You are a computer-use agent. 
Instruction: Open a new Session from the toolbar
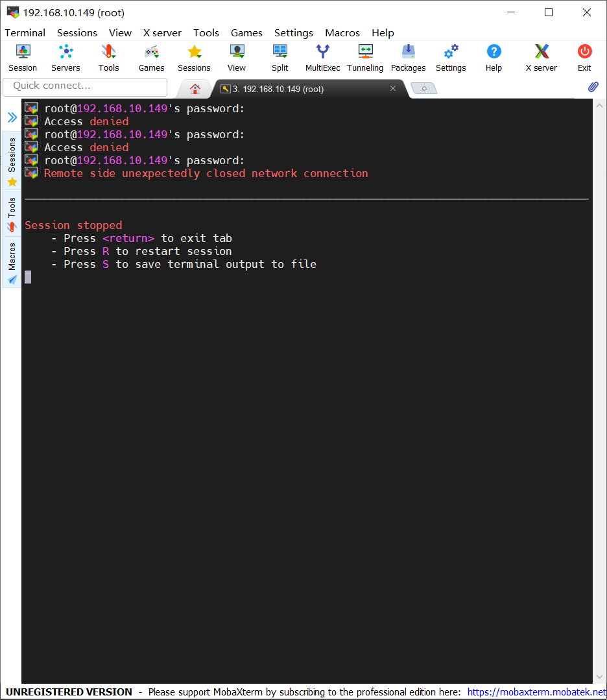click(23, 58)
